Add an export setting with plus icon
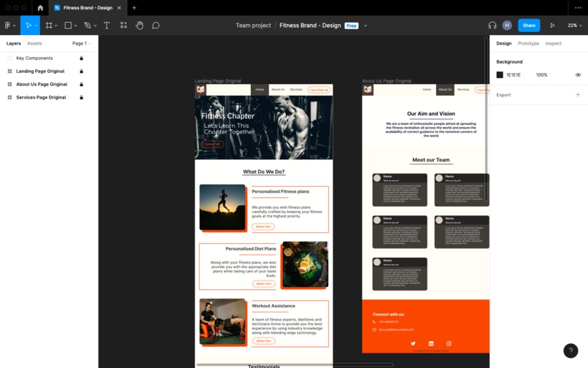This screenshot has height=368, width=588. click(x=578, y=95)
